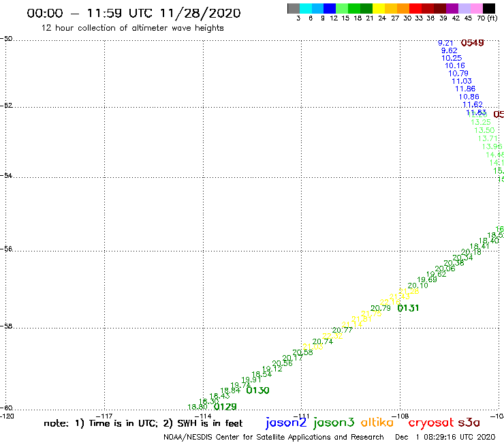The height and width of the screenshot is (443, 504).
Task: Click the 11.86 wave height value
Action: pos(465,89)
